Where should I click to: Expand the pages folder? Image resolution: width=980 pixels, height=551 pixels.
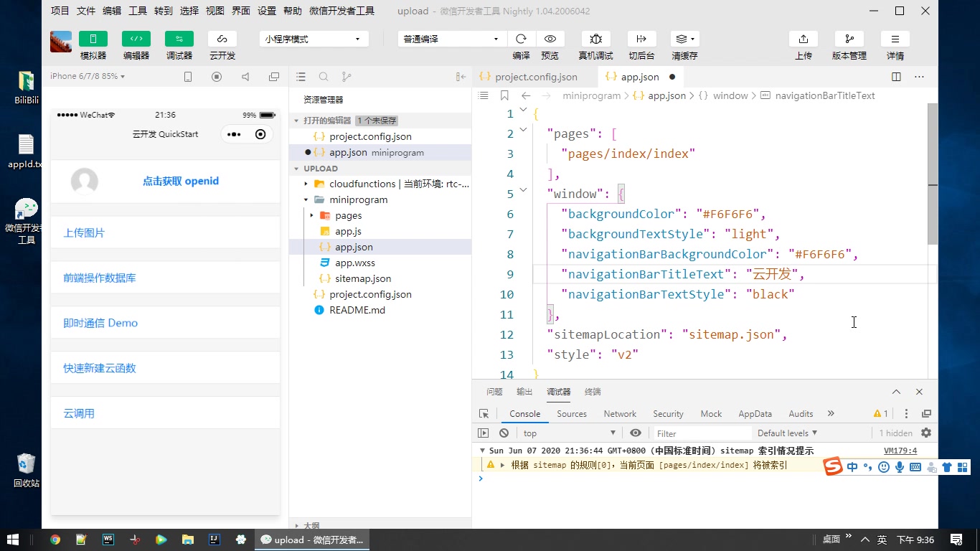(312, 215)
